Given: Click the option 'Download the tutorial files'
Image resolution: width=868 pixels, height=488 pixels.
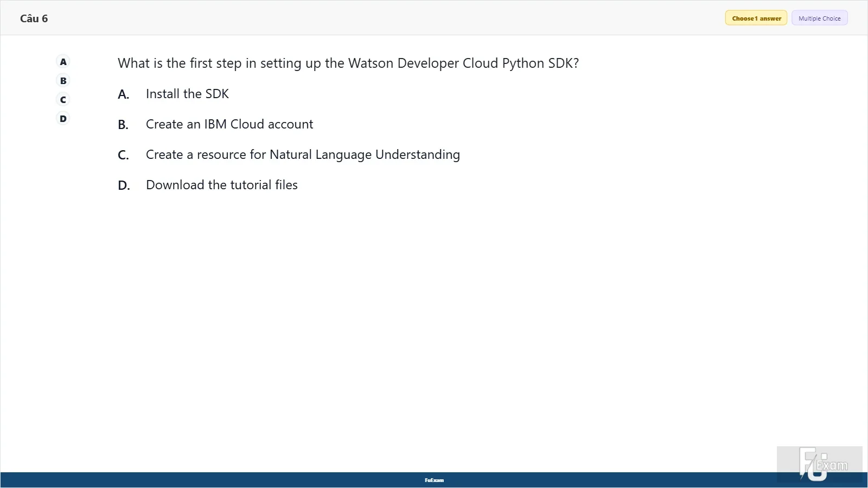Looking at the screenshot, I should tap(222, 185).
